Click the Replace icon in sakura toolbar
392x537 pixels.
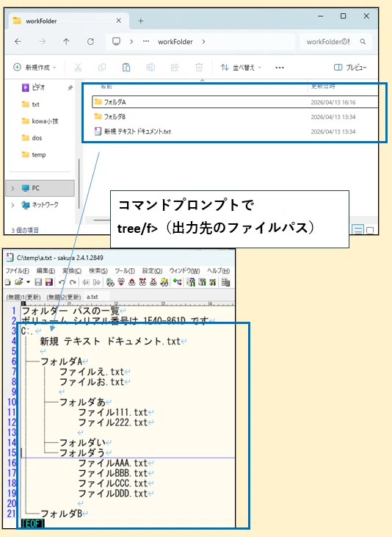pyautogui.click(x=142, y=283)
